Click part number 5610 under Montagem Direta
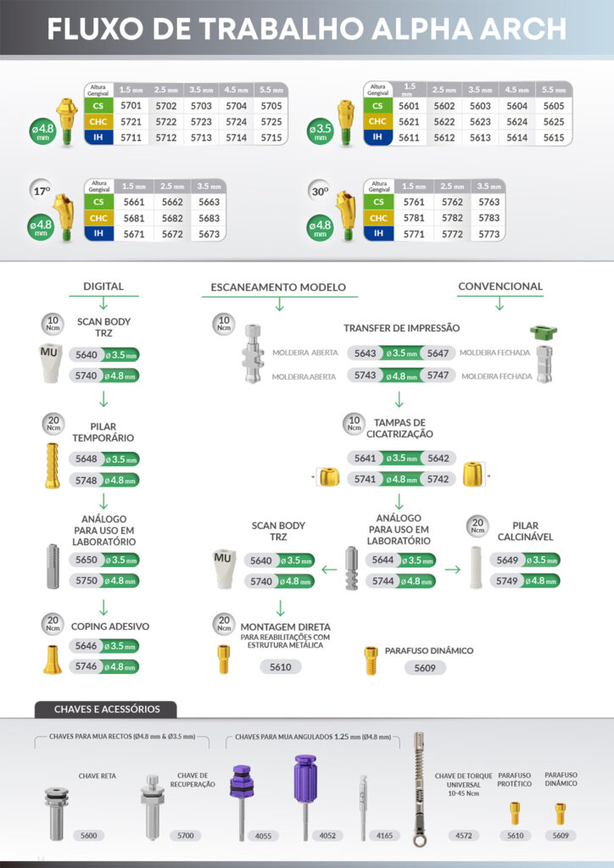 tap(280, 667)
